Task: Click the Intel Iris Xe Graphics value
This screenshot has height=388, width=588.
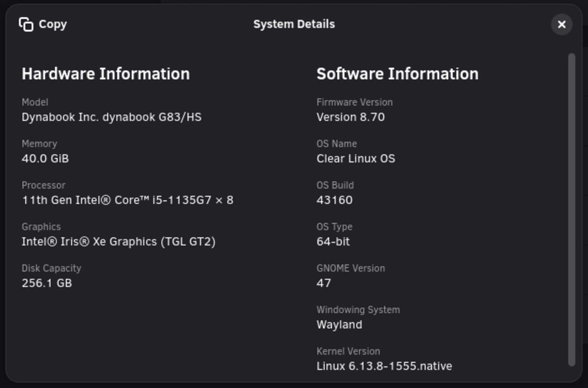Action: pyautogui.click(x=118, y=242)
